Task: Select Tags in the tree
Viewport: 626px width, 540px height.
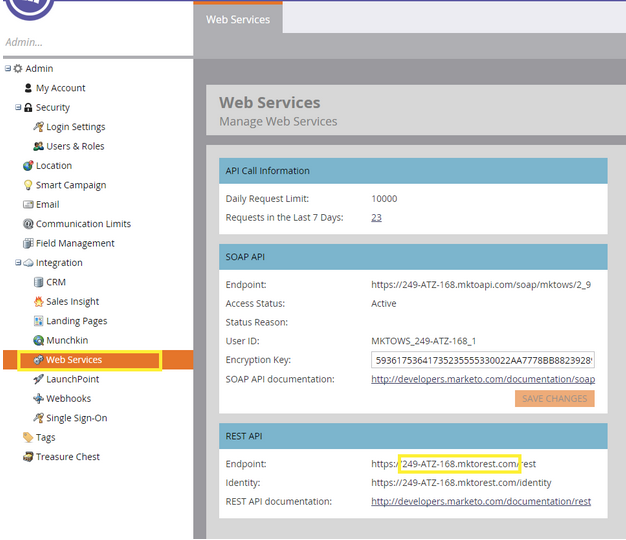Action: 46,438
